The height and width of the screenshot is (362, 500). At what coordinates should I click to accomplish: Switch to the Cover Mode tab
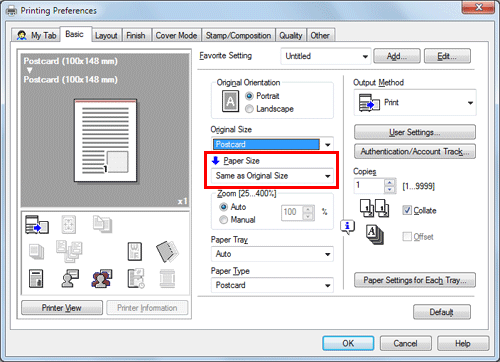(176, 35)
